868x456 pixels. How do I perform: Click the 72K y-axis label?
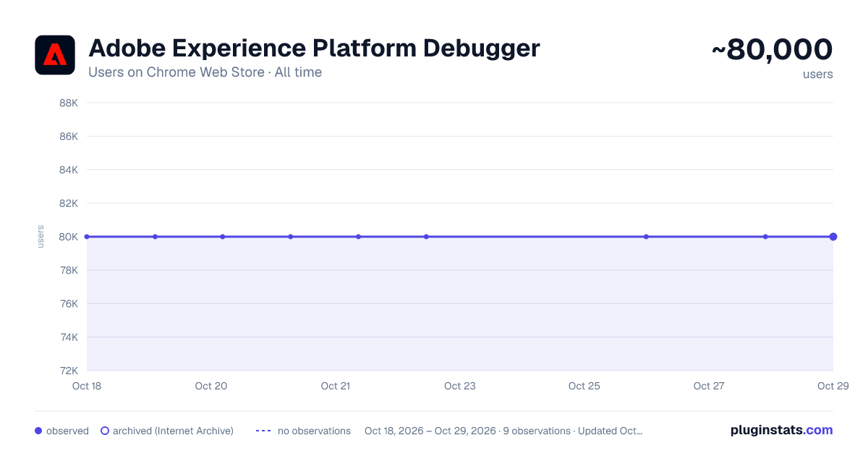point(69,371)
